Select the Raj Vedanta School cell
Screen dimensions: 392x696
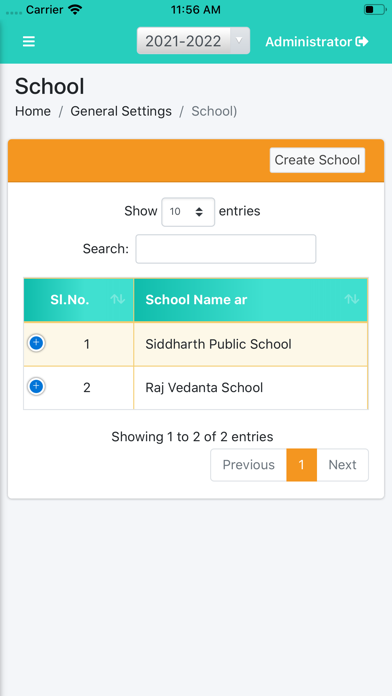(x=250, y=388)
